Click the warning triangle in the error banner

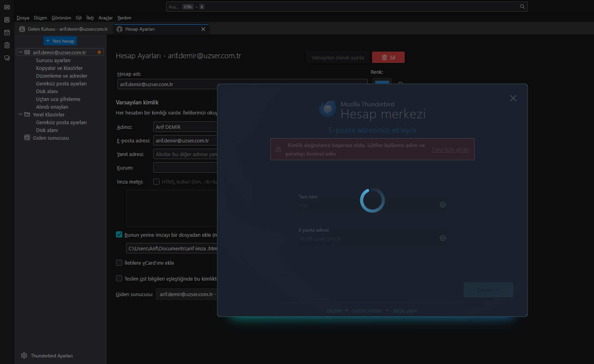[278, 149]
